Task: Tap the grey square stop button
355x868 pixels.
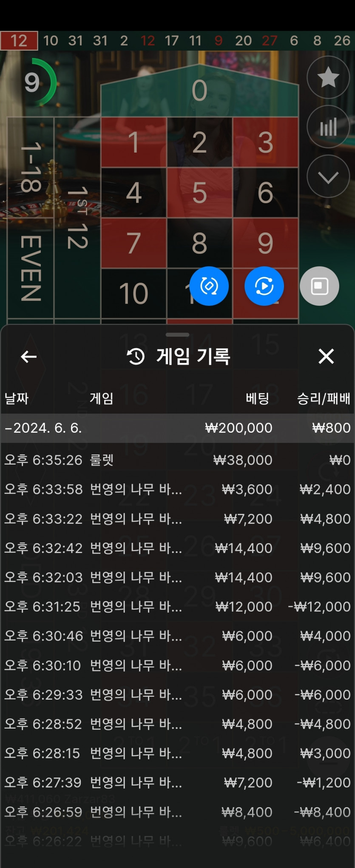Action: pos(319,286)
